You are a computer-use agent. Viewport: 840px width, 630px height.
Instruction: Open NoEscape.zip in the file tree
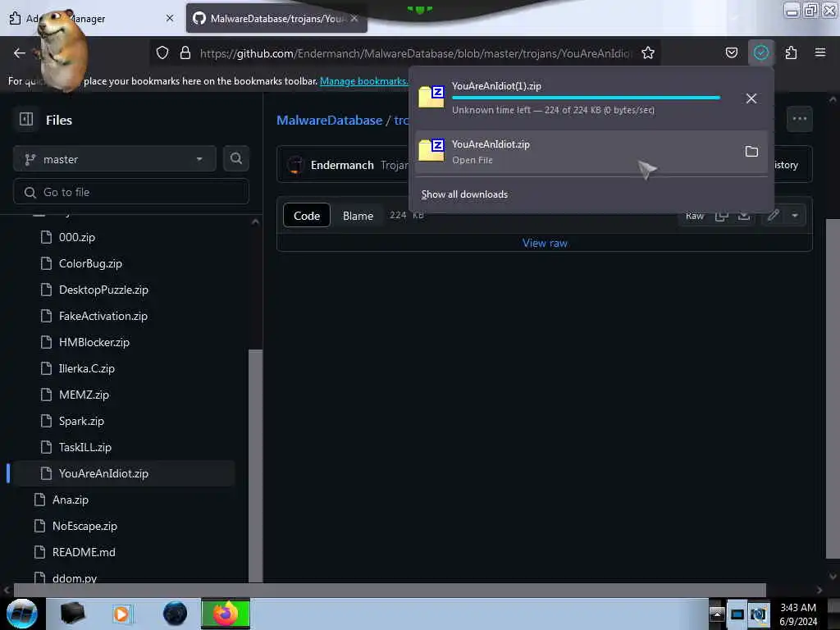(84, 526)
